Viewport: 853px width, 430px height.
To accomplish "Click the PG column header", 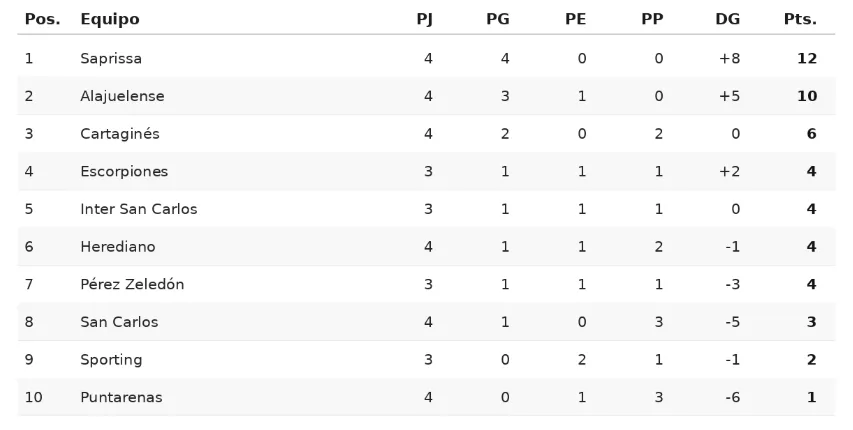I will pos(498,19).
